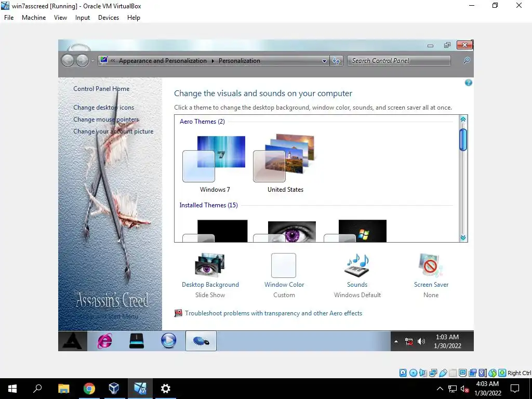Click the Control Panel help question mark icon
Screen dimensions: 532x399
(x=468, y=83)
